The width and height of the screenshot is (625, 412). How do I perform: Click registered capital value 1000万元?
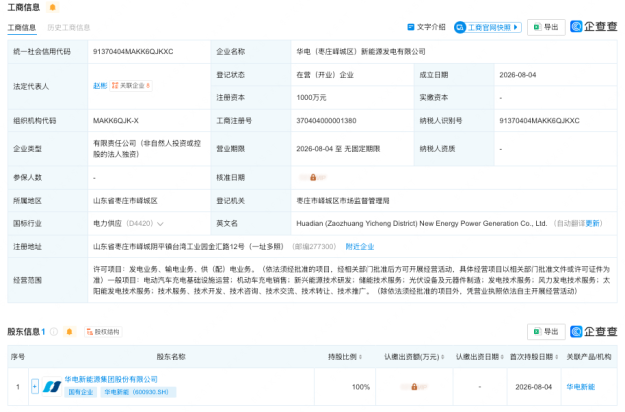pyautogui.click(x=311, y=98)
